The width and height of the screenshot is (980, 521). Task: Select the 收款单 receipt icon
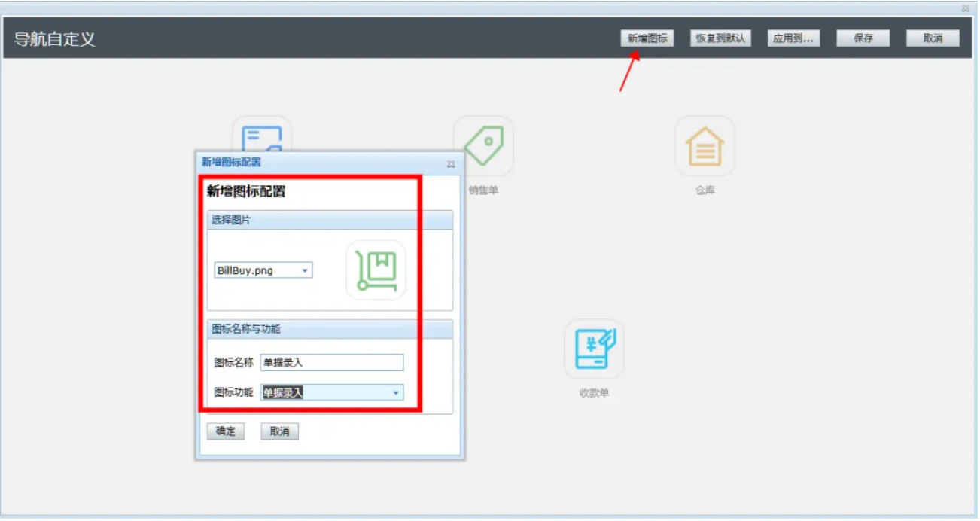point(594,349)
